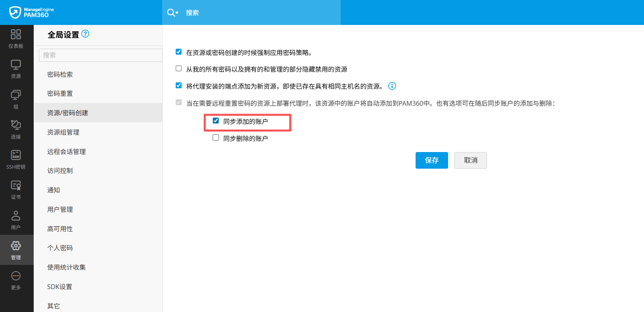The image size is (644, 312).
Task: Open 远程会话管理 settings section
Action: (x=66, y=152)
